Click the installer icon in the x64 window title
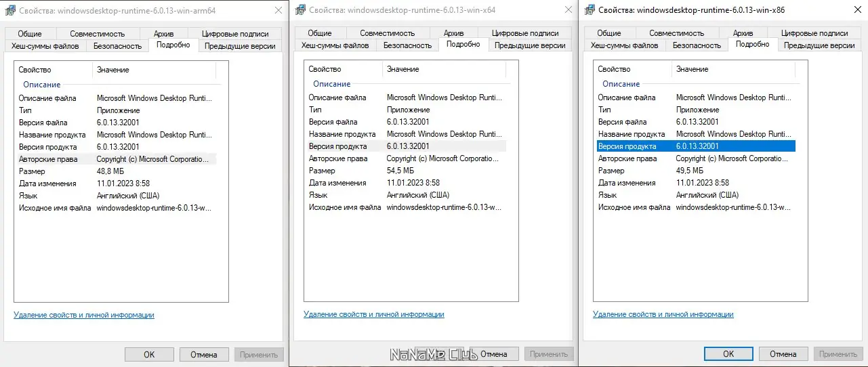 (299, 10)
